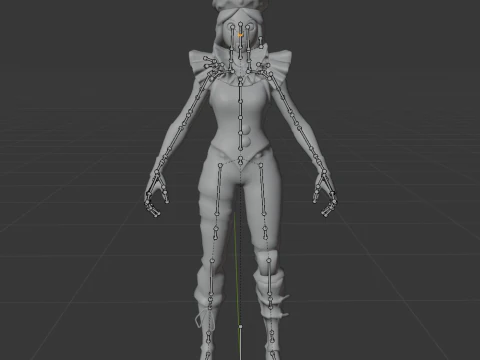
Task: Select the pelvis bone joint at hip center
Action: coord(240,159)
